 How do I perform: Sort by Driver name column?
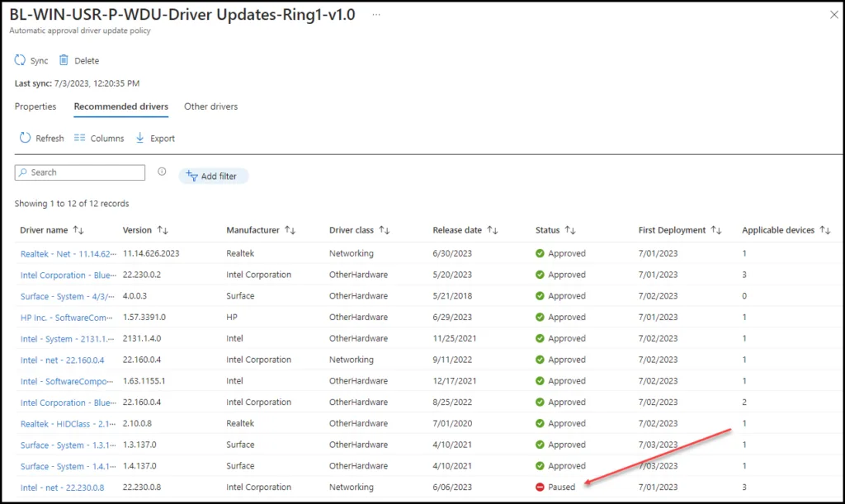[78, 230]
